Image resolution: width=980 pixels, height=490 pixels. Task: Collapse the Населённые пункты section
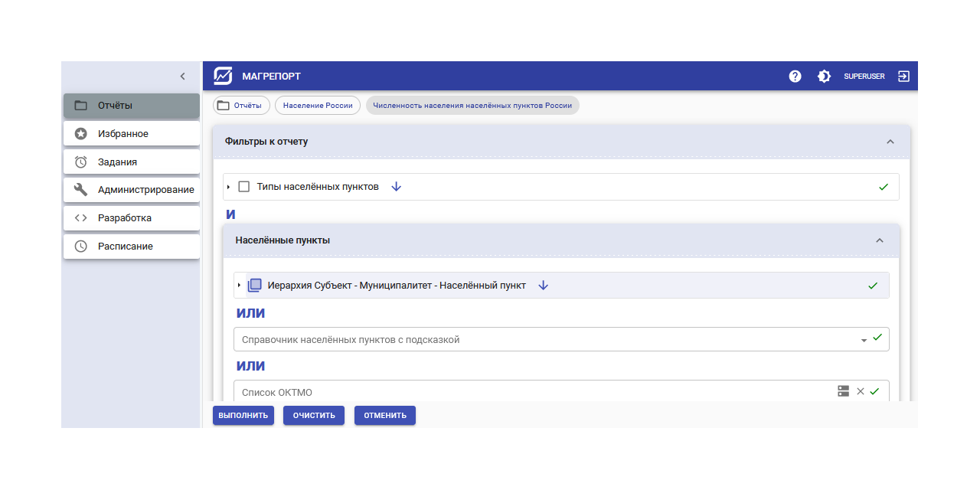pos(879,240)
